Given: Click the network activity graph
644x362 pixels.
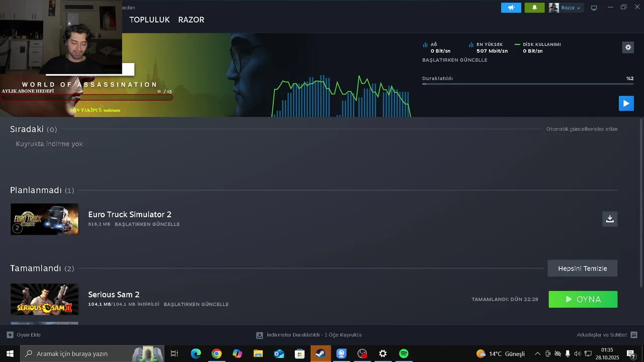Looking at the screenshot, I should tap(342, 96).
